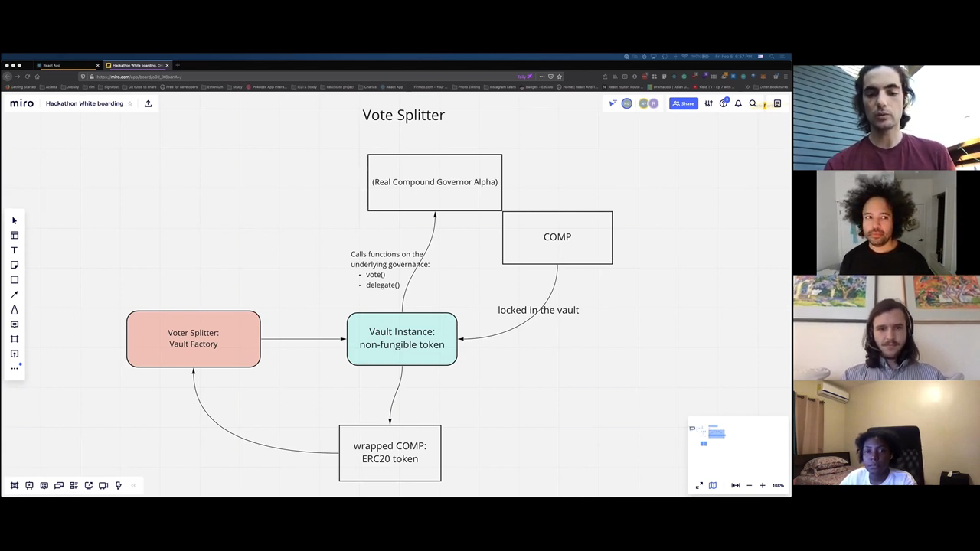Screen dimensions: 980x551
Task: Open video chat icon in bottom toolbar
Action: coord(103,485)
